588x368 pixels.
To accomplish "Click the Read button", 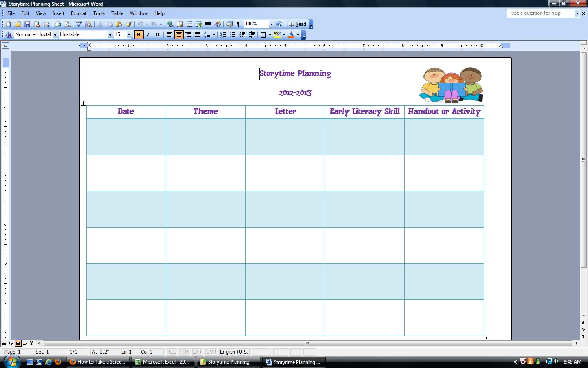I will tap(299, 24).
